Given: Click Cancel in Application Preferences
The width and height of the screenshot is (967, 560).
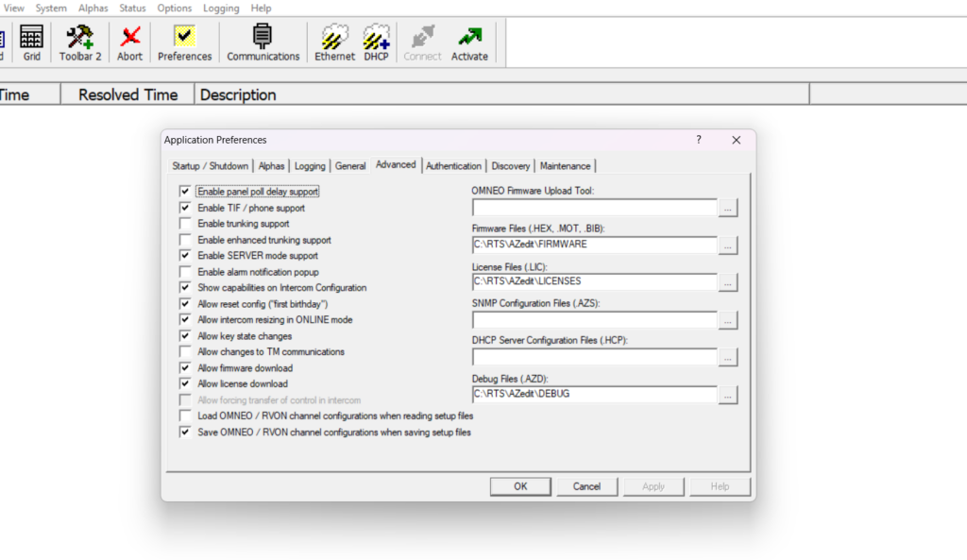Looking at the screenshot, I should 586,486.
